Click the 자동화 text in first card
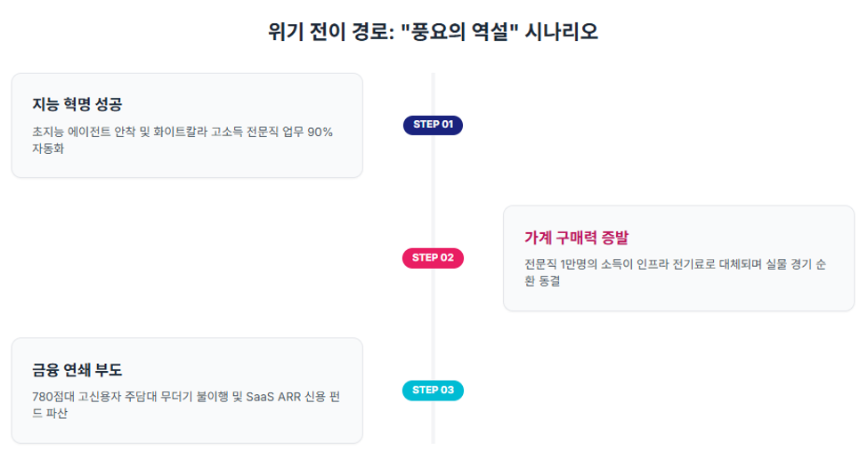Viewport: 868px width, 468px height. [48, 149]
